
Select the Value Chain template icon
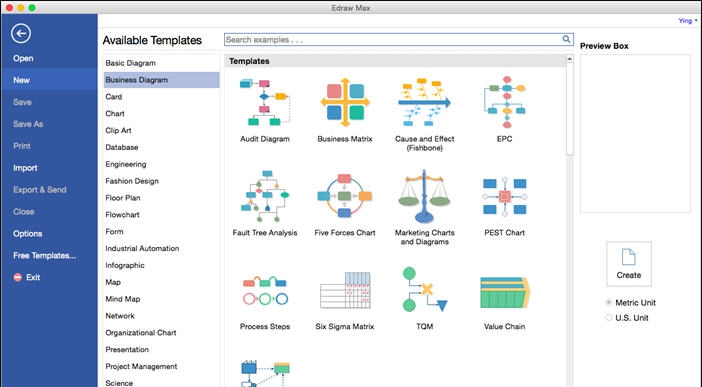click(505, 292)
